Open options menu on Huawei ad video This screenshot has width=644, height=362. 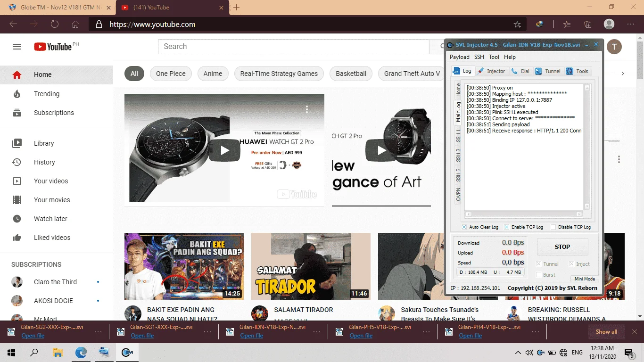pyautogui.click(x=307, y=109)
